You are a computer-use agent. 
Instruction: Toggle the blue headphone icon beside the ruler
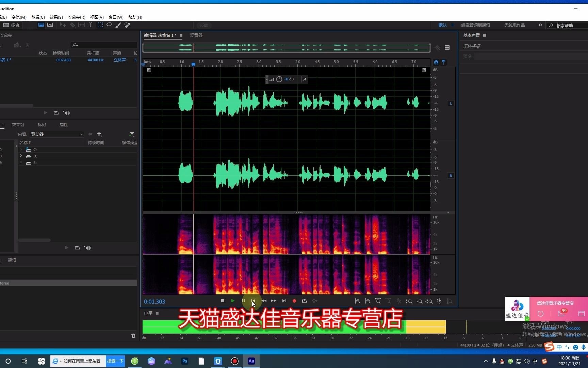tap(436, 62)
